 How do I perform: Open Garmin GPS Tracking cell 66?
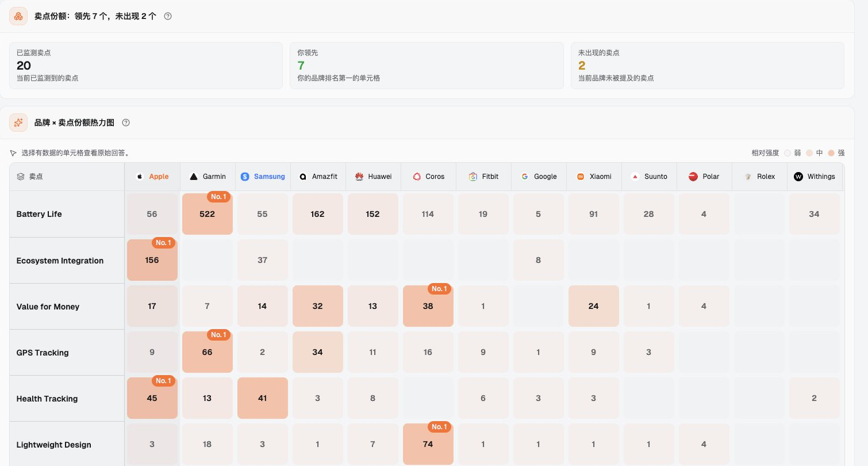208,352
